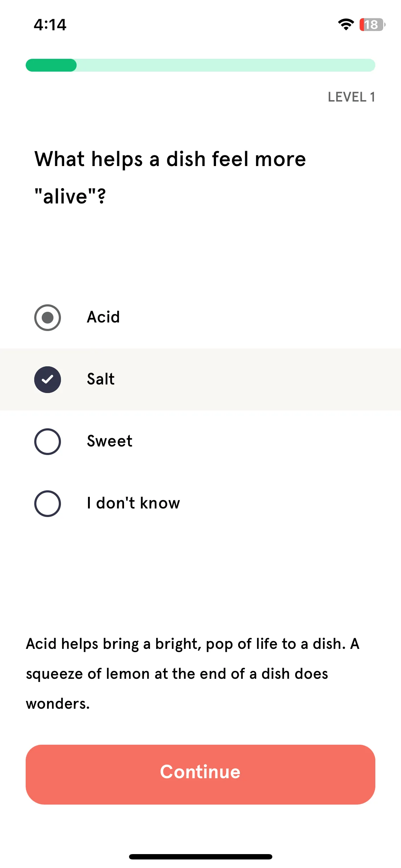Click the unfilled portion of progress bar
The height and width of the screenshot is (868, 401).
226,65
